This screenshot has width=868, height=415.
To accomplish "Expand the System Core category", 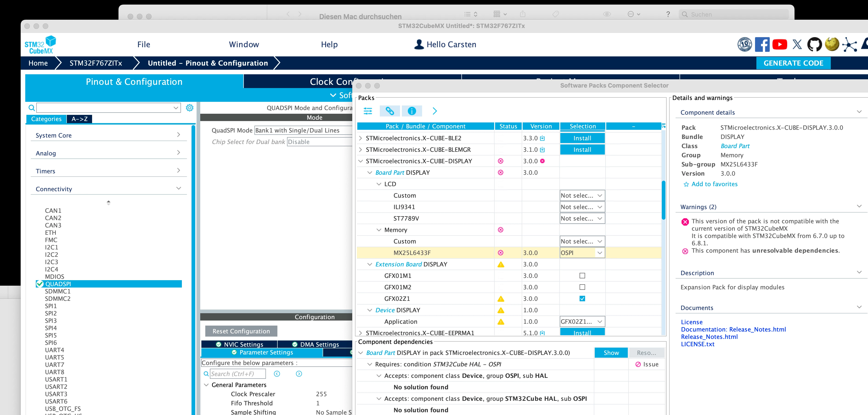I will click(x=108, y=135).
